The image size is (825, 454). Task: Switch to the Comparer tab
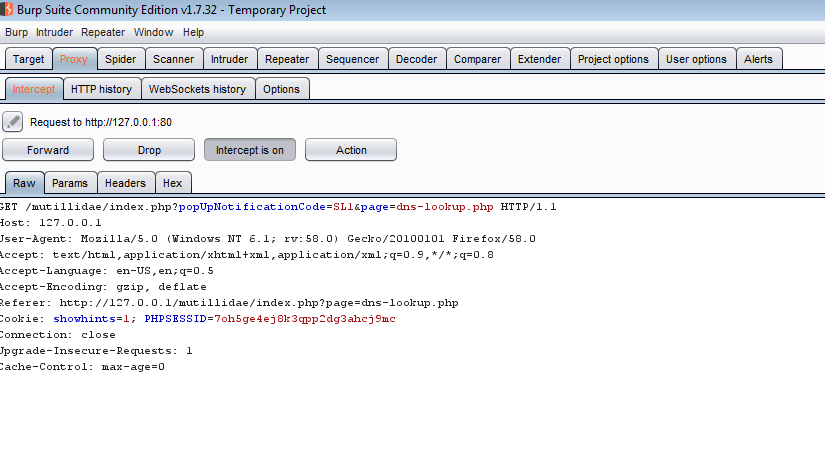coord(478,59)
